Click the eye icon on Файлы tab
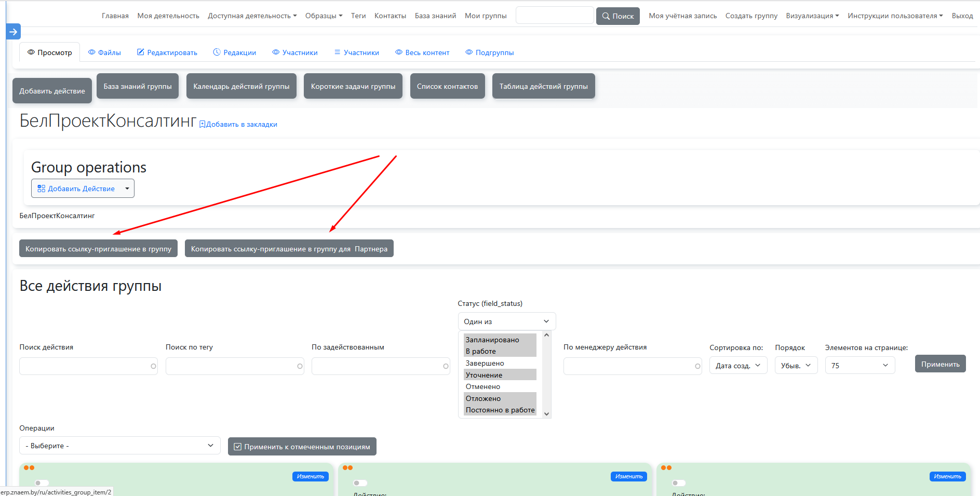The height and width of the screenshot is (496, 980). (92, 52)
